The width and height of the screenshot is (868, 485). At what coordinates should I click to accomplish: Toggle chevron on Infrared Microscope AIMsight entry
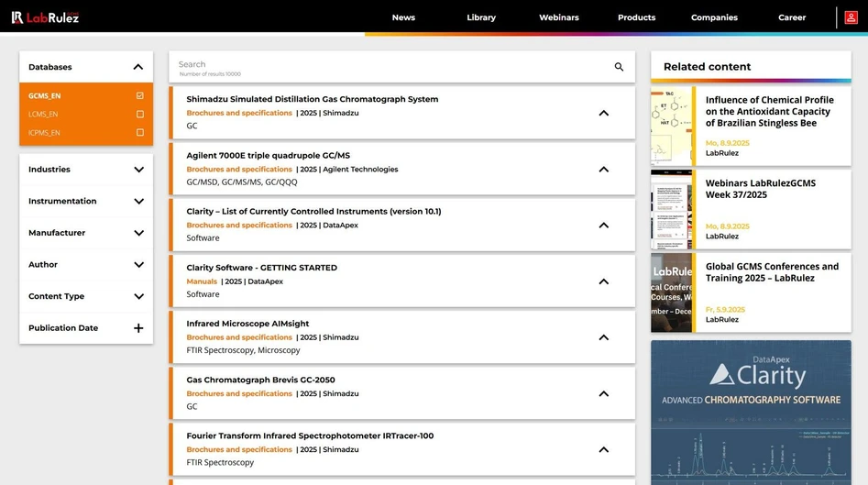603,337
